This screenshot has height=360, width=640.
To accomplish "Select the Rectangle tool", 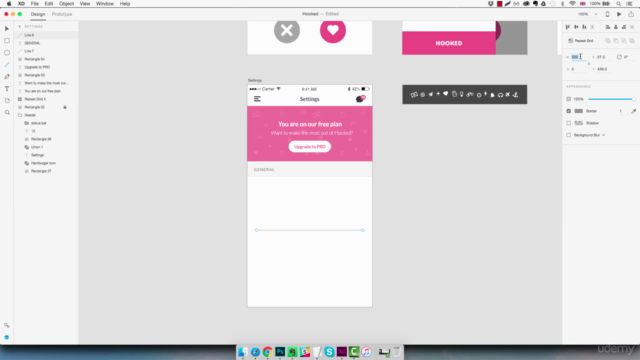I will [x=7, y=41].
